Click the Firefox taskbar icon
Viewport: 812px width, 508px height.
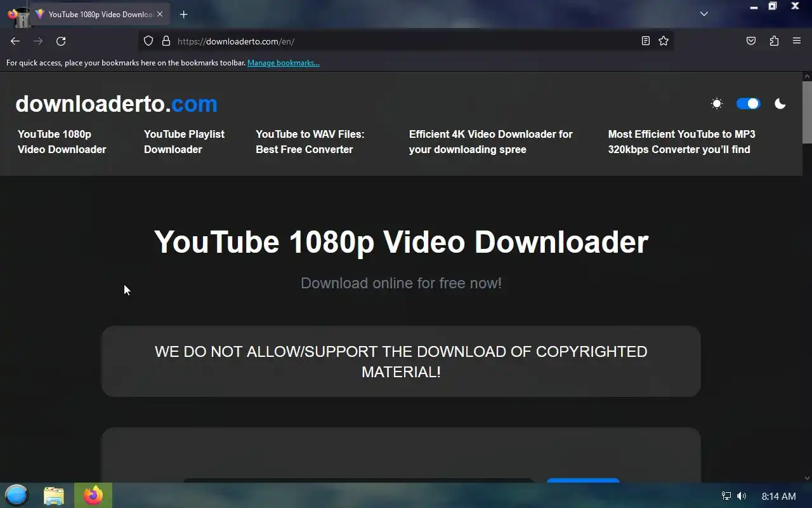tap(93, 495)
